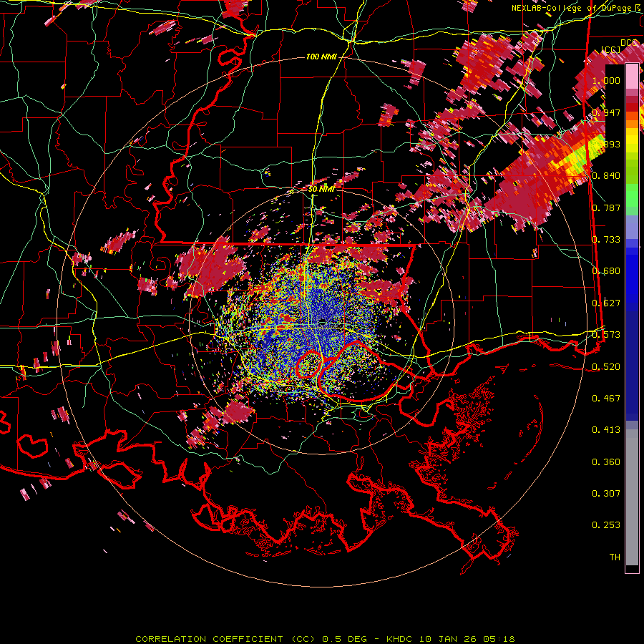This screenshot has width=644, height=644.
Task: Click the pink top segment of color bar
Action: [x=632, y=77]
